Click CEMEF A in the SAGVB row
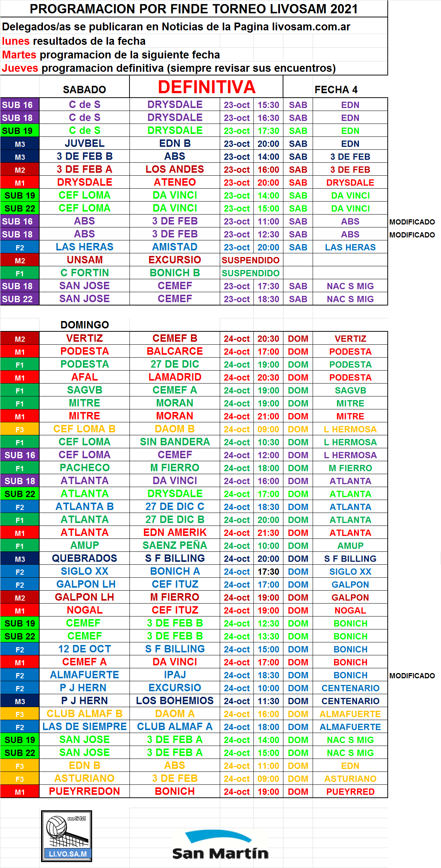Screen dimensions: 441x868 click(175, 390)
